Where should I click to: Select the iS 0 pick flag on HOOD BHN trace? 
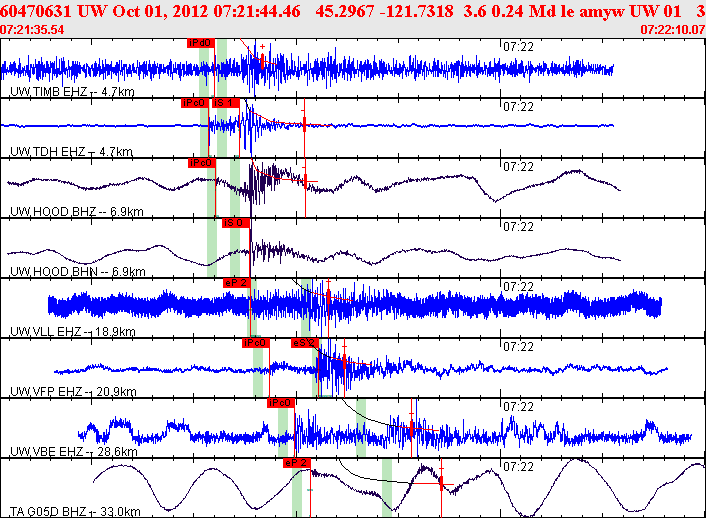coord(235,223)
